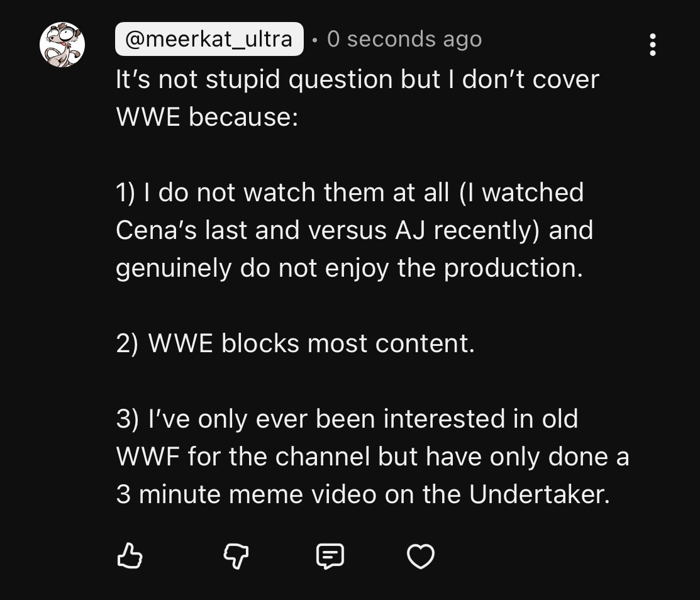Viewport: 700px width, 600px height.
Task: Open the reply icon under the comment
Action: [330, 556]
